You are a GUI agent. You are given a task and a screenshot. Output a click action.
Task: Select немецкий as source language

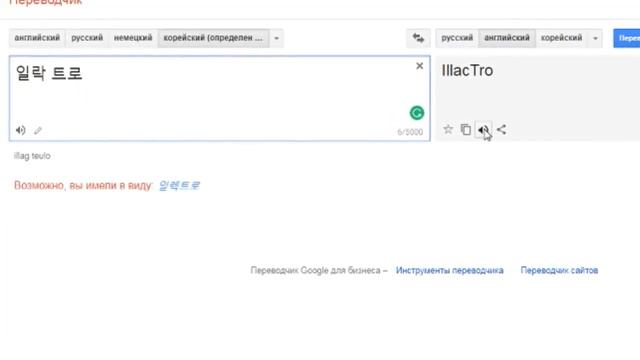click(133, 38)
